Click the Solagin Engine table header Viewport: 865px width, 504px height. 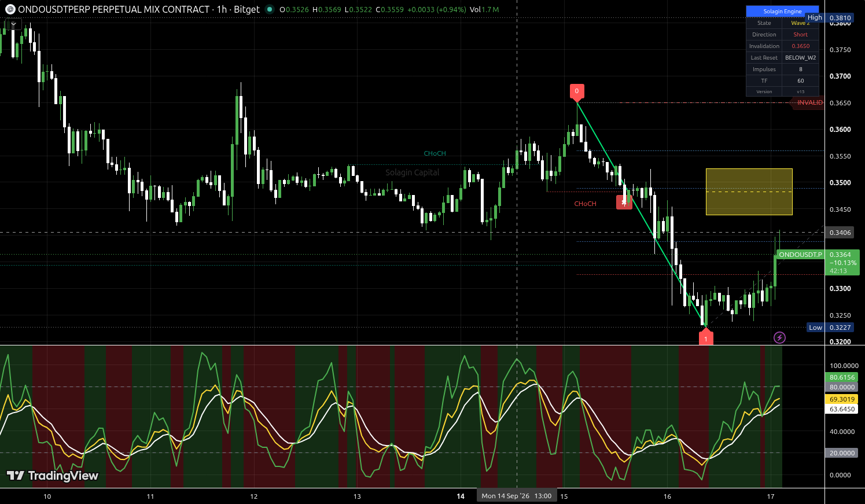[x=782, y=11]
